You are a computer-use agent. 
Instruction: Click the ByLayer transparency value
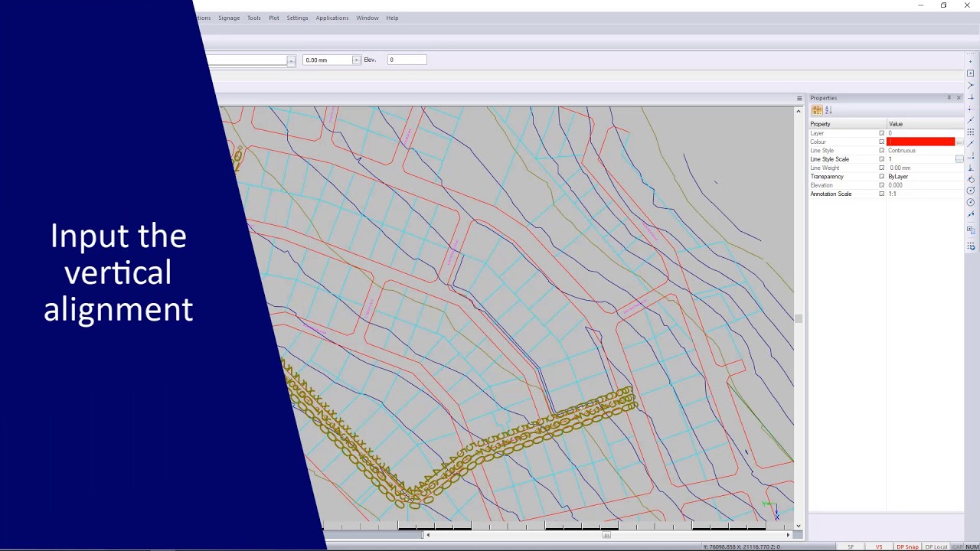click(898, 177)
